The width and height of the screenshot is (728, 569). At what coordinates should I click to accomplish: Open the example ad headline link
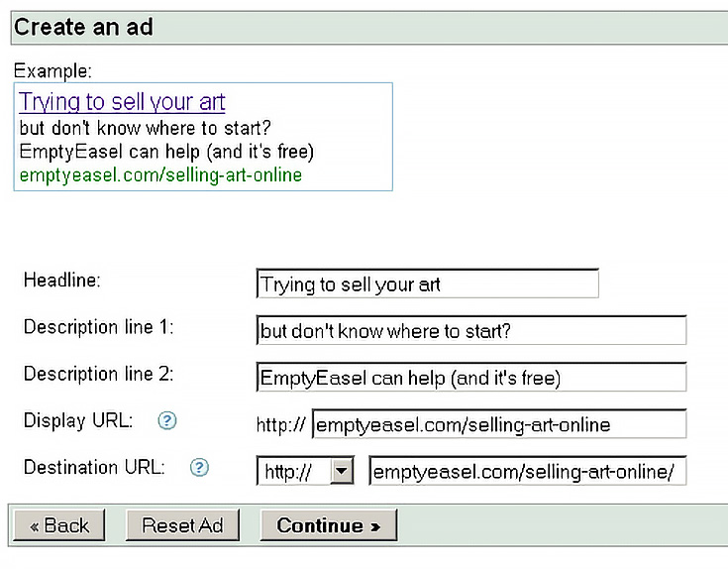pyautogui.click(x=122, y=102)
